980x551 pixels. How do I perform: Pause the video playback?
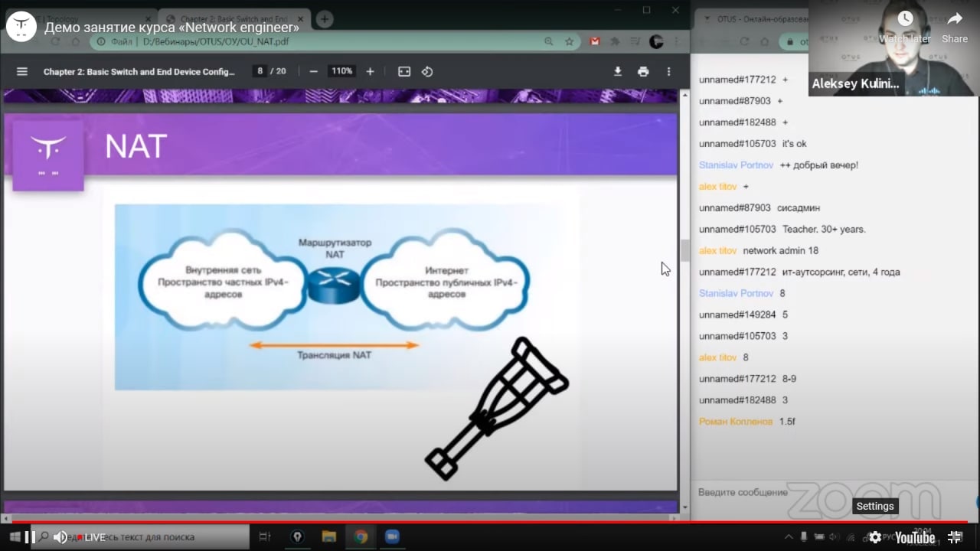point(31,537)
